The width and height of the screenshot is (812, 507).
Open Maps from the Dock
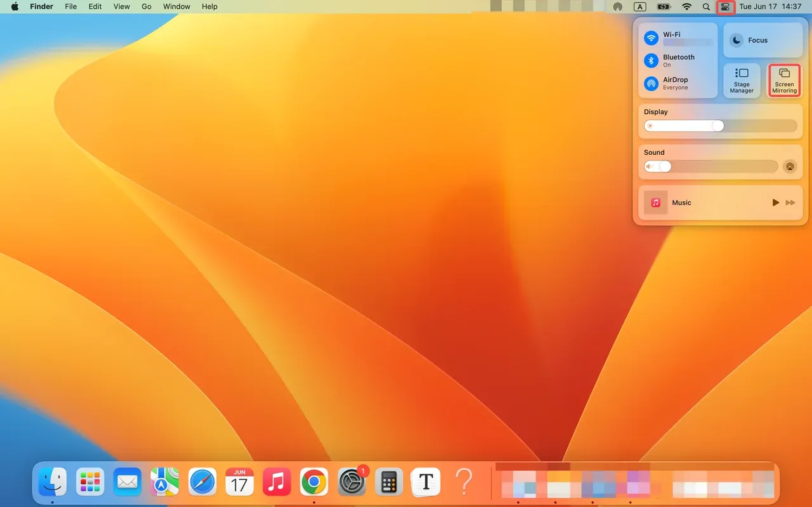pyautogui.click(x=164, y=483)
